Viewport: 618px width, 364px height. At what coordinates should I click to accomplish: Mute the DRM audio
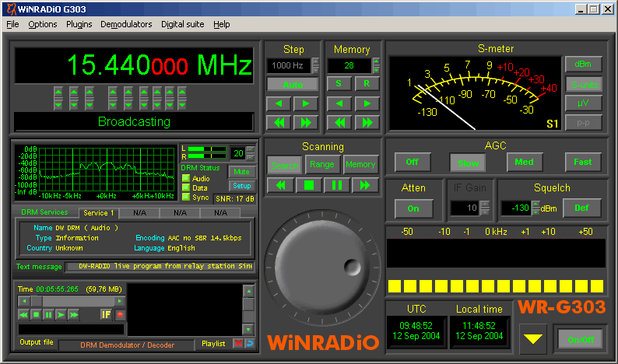coord(241,172)
